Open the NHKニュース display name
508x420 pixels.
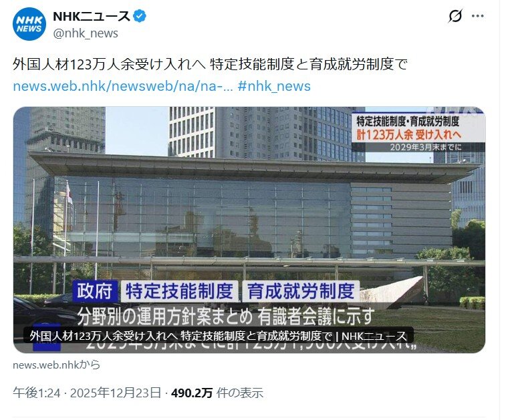coord(92,16)
